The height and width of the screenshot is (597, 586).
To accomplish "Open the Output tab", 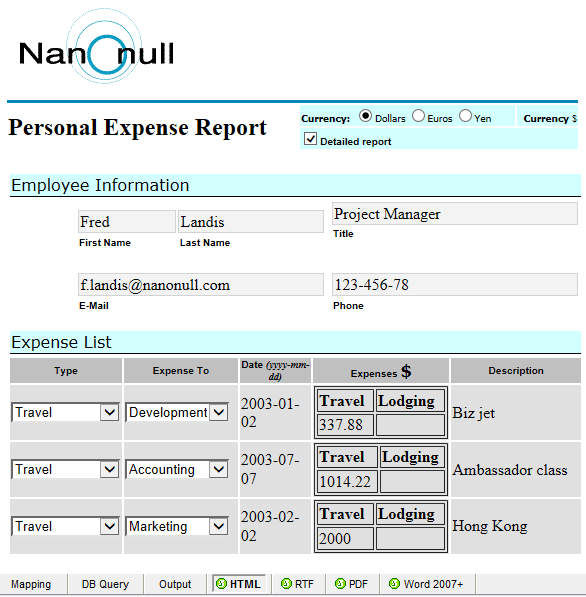I will [x=175, y=584].
